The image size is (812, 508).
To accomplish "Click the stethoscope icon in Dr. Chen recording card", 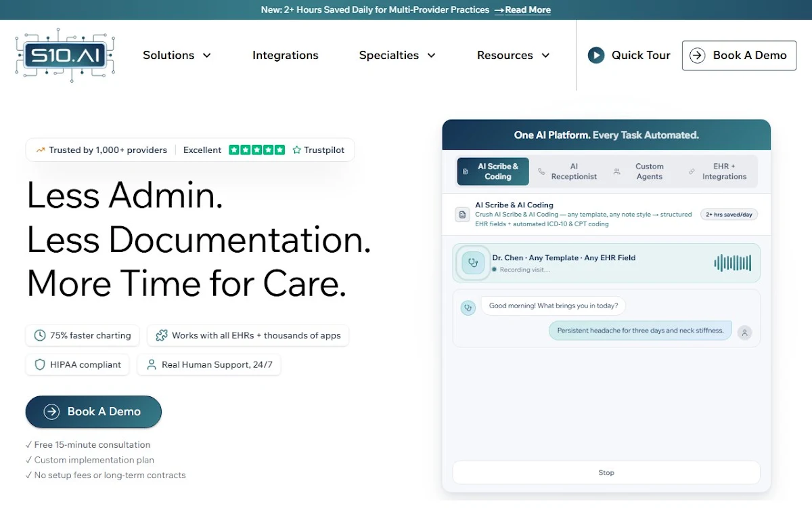I will 474,263.
